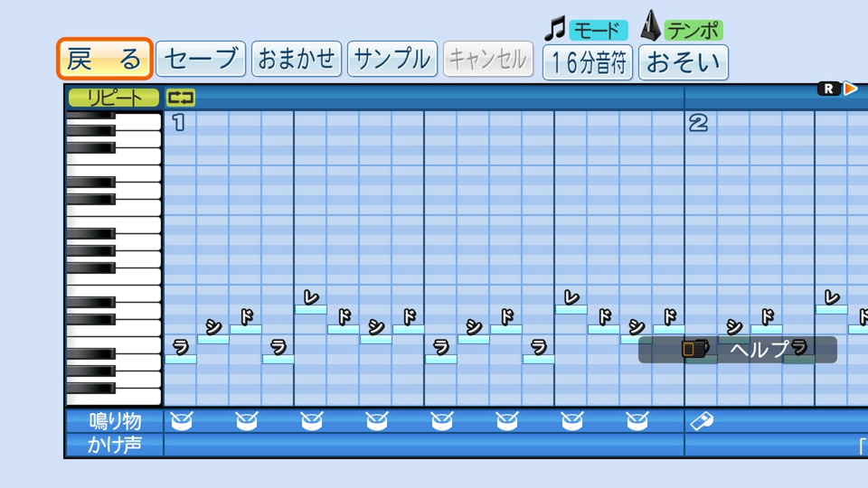This screenshot has width=868, height=488.
Task: Change note length via 16分音符 button
Action: click(588, 62)
